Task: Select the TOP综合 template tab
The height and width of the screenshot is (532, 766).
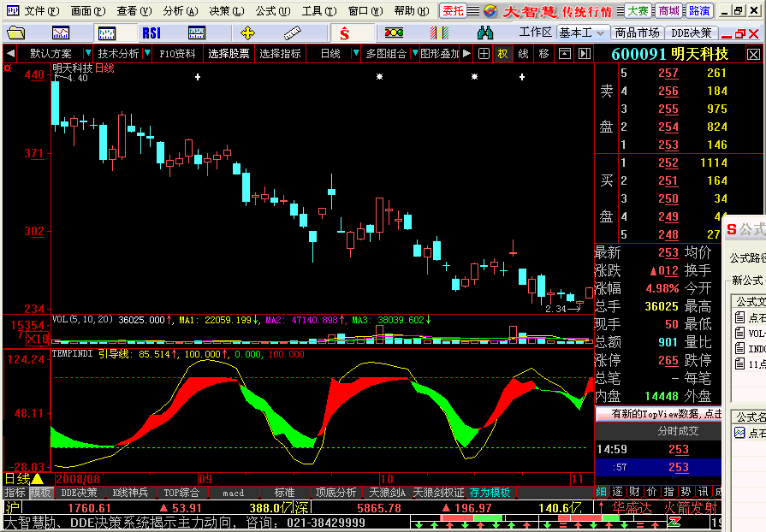Action: (x=181, y=493)
